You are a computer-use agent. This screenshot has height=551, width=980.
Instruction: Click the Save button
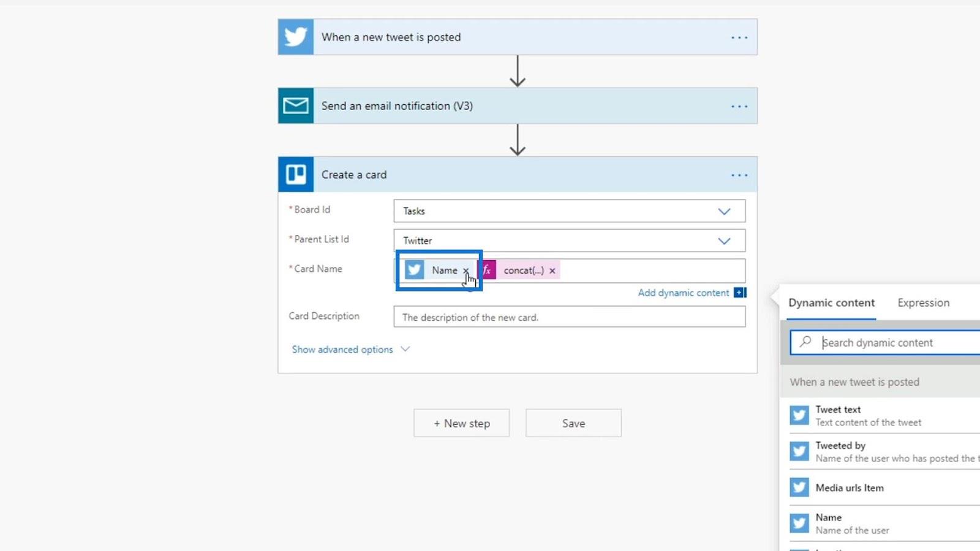(x=573, y=423)
